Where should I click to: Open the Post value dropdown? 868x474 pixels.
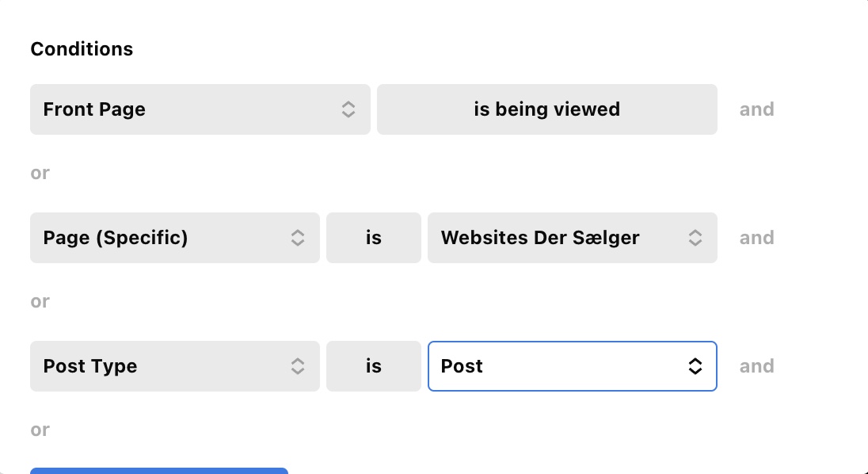click(573, 366)
